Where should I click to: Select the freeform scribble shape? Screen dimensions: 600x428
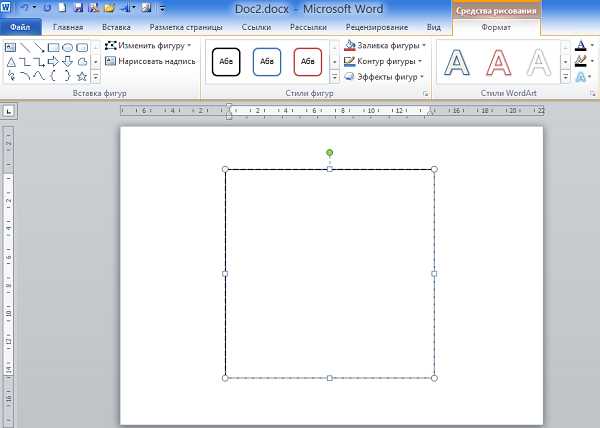coord(11,76)
